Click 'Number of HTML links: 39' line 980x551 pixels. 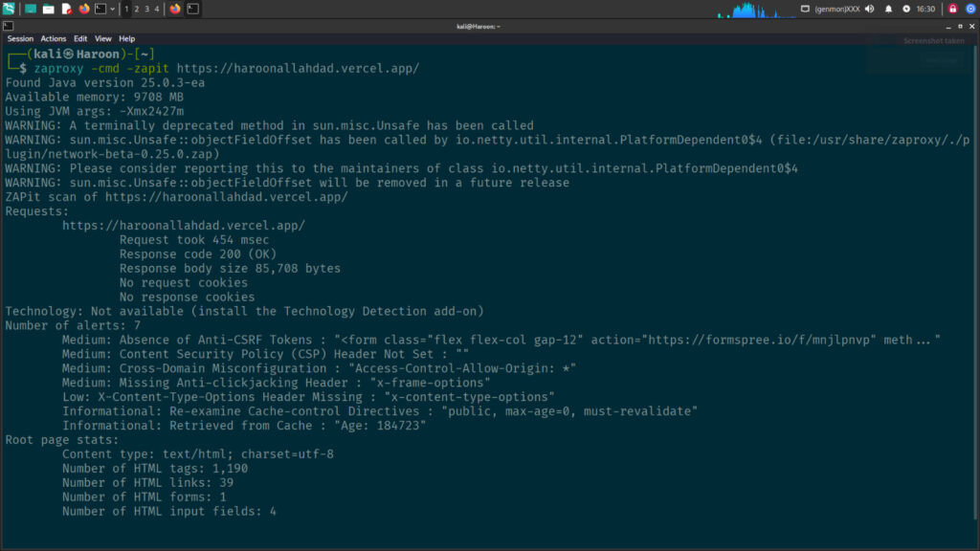click(x=148, y=483)
